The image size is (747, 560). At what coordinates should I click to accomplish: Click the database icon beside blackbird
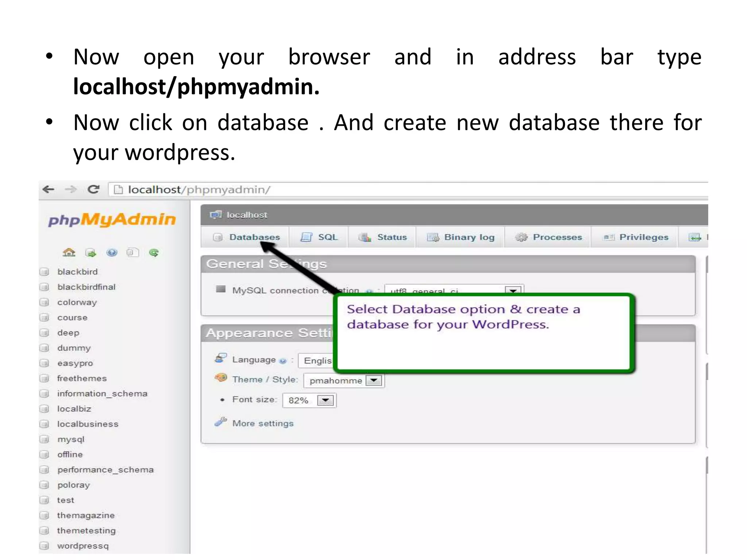point(44,272)
